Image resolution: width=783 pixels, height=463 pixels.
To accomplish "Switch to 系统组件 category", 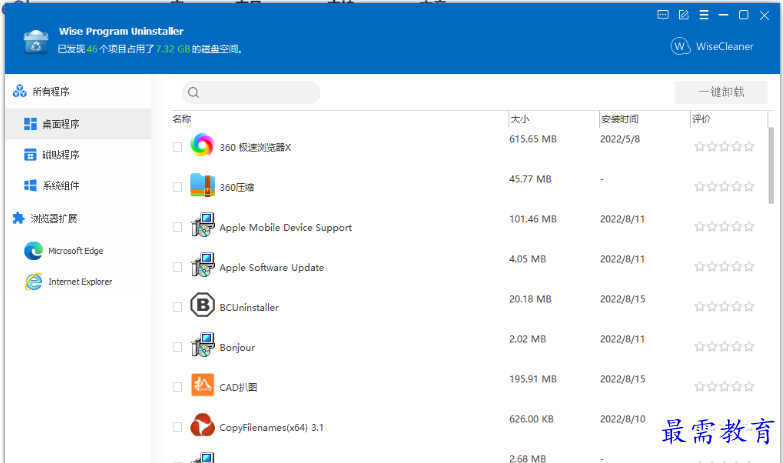I will tap(60, 185).
